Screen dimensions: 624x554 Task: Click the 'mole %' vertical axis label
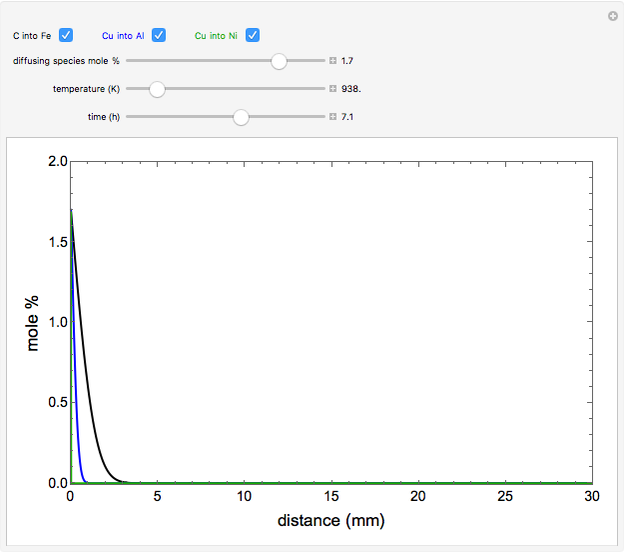click(35, 322)
